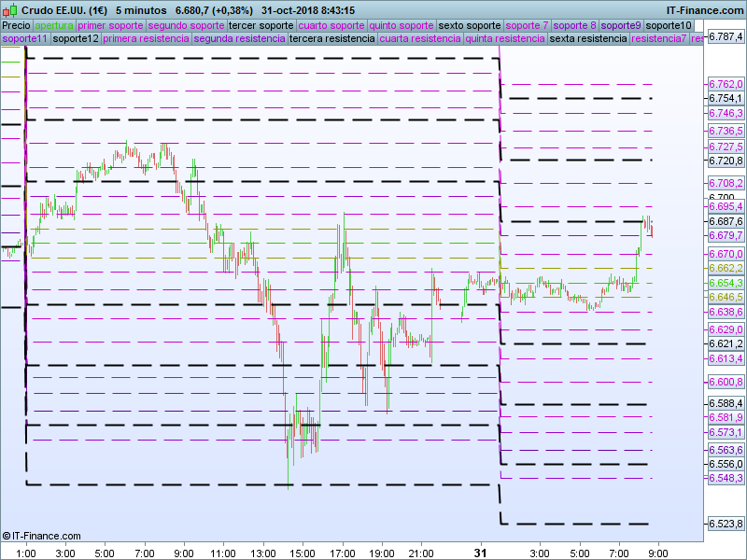The width and height of the screenshot is (747, 560).
Task: Click the 6.621,2 price label
Action: [x=726, y=343]
